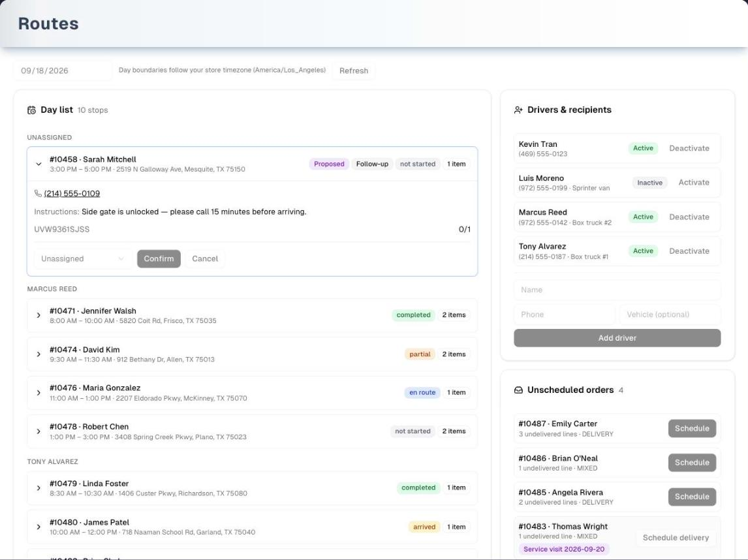Click the Unscheduled orders inbox icon
This screenshot has height=560, width=748.
click(x=518, y=390)
